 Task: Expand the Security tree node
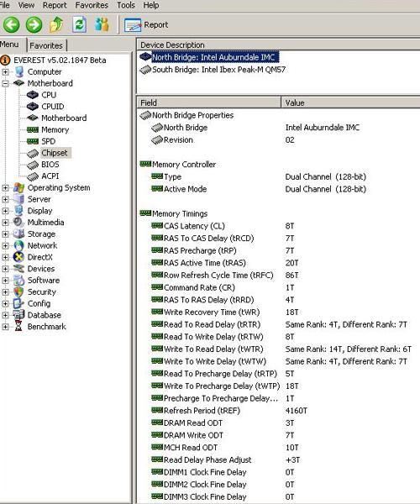point(6,291)
